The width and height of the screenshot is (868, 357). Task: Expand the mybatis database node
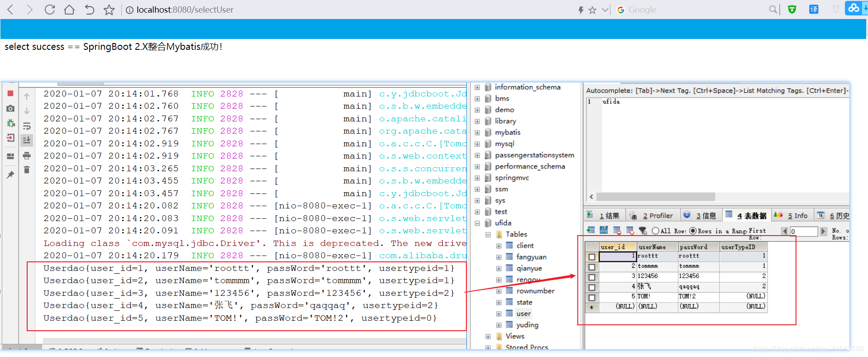pyautogui.click(x=477, y=133)
